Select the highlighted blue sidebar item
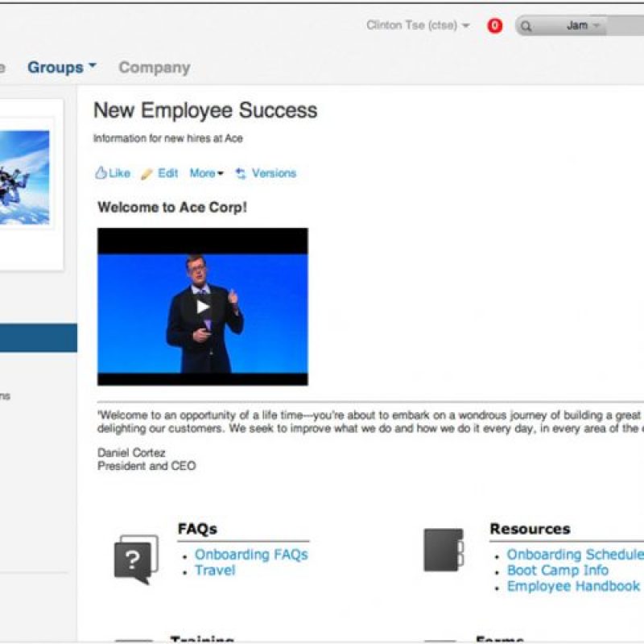 [38, 338]
